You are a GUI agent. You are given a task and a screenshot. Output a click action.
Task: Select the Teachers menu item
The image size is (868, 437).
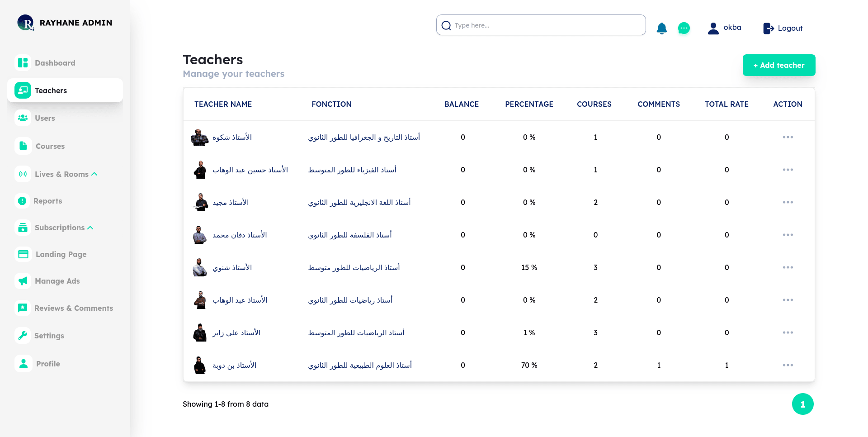pos(65,90)
